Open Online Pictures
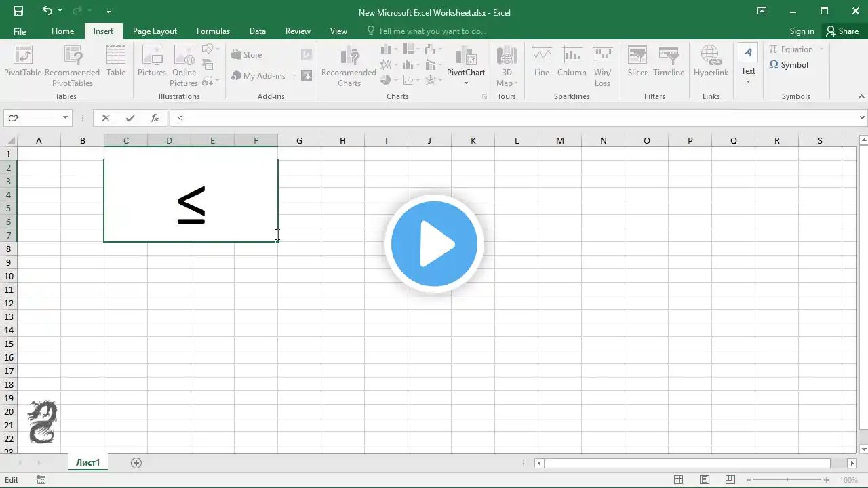868x488 pixels. pos(184,66)
